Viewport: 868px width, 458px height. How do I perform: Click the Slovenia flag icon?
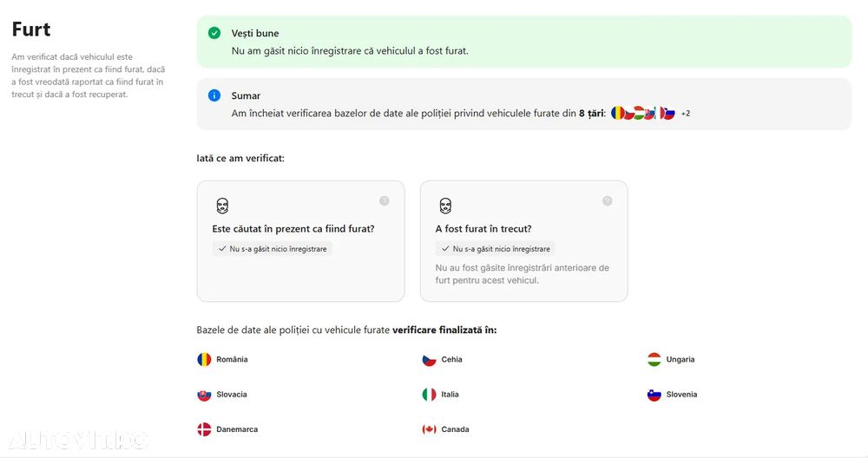click(654, 395)
